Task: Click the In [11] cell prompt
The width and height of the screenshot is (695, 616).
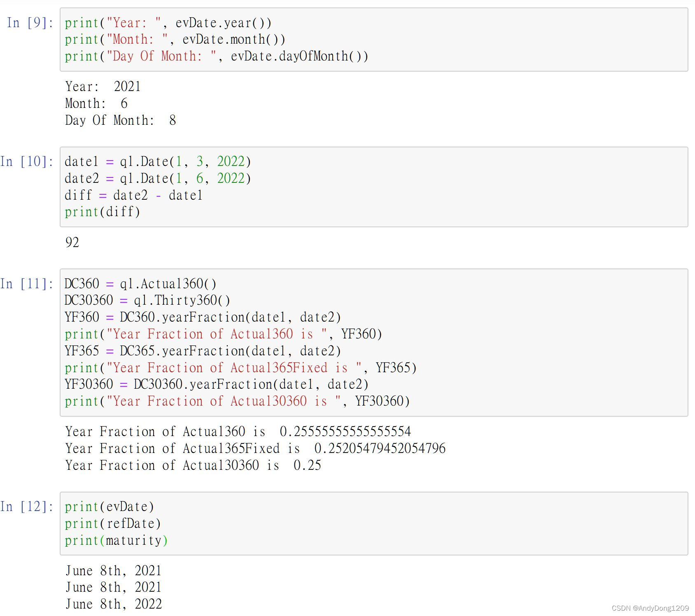Action: (26, 284)
